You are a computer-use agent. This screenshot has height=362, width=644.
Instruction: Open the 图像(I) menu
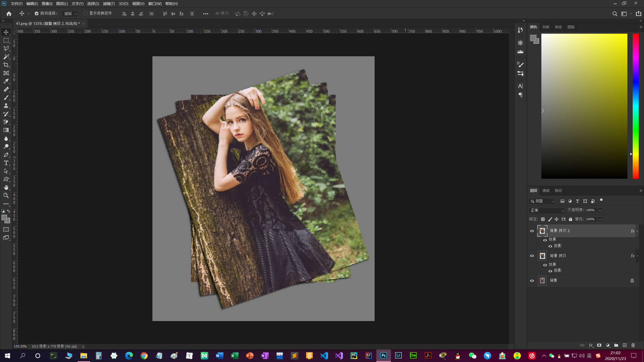tap(47, 4)
